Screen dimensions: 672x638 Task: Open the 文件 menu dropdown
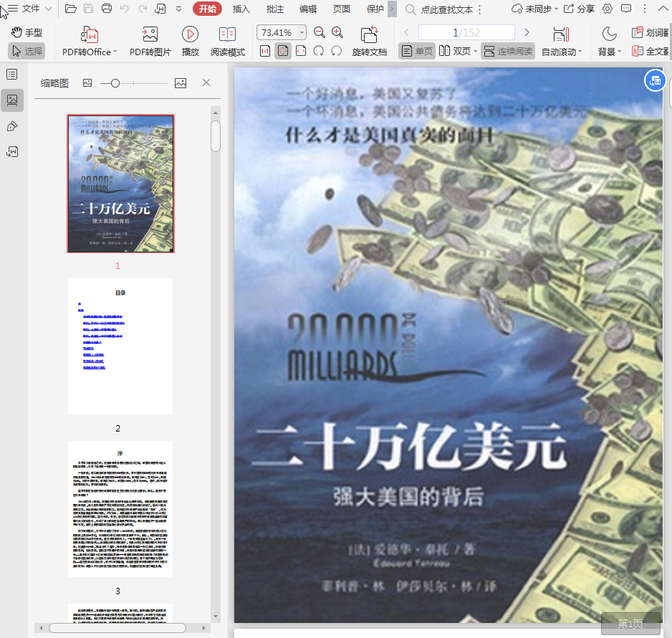click(29, 9)
